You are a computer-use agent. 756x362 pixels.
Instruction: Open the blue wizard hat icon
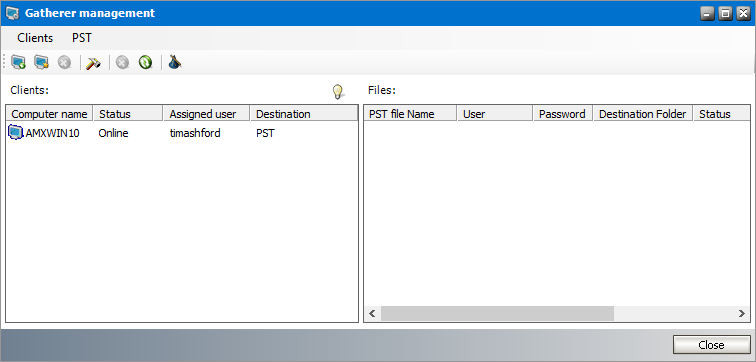175,62
